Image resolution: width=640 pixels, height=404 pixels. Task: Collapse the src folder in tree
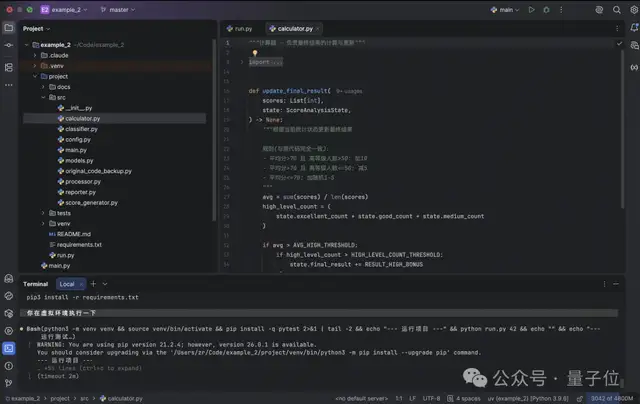click(x=42, y=98)
